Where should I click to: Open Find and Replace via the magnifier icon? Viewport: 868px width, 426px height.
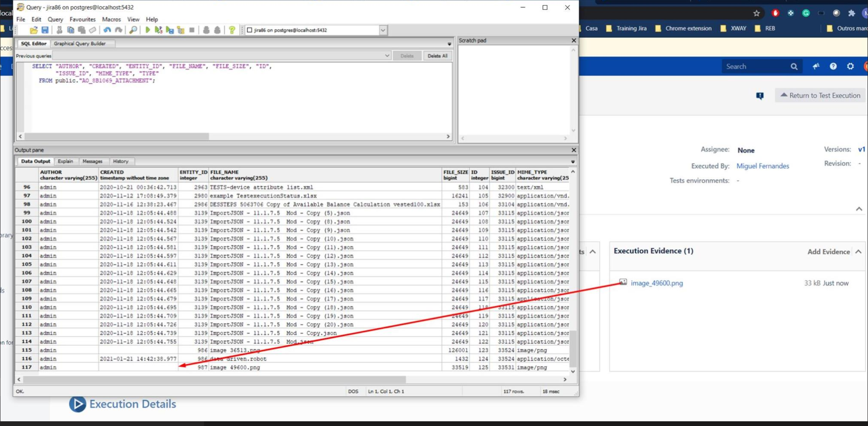point(133,30)
